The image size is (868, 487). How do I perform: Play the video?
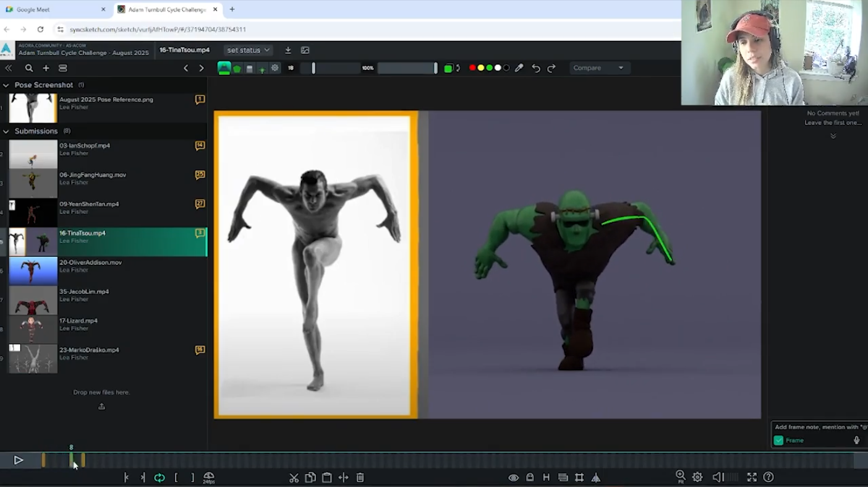[19, 460]
